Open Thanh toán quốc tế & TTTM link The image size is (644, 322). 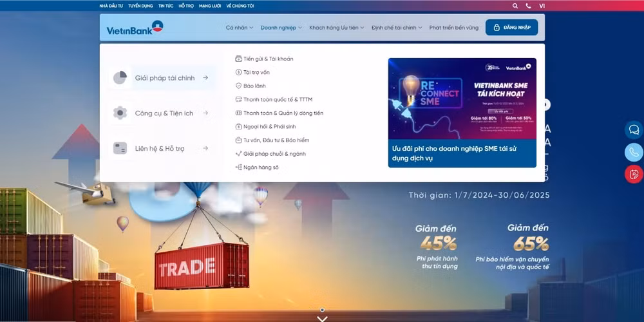point(278,99)
